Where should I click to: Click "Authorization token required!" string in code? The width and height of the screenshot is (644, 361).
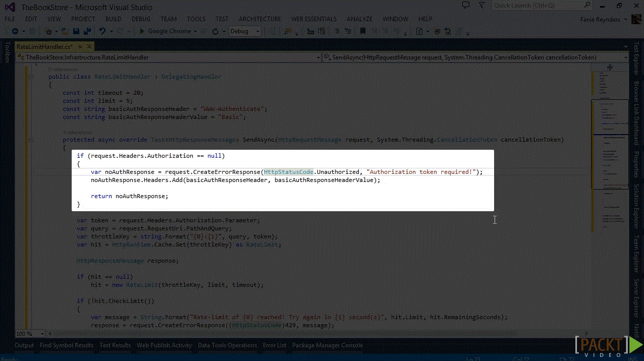[421, 172]
